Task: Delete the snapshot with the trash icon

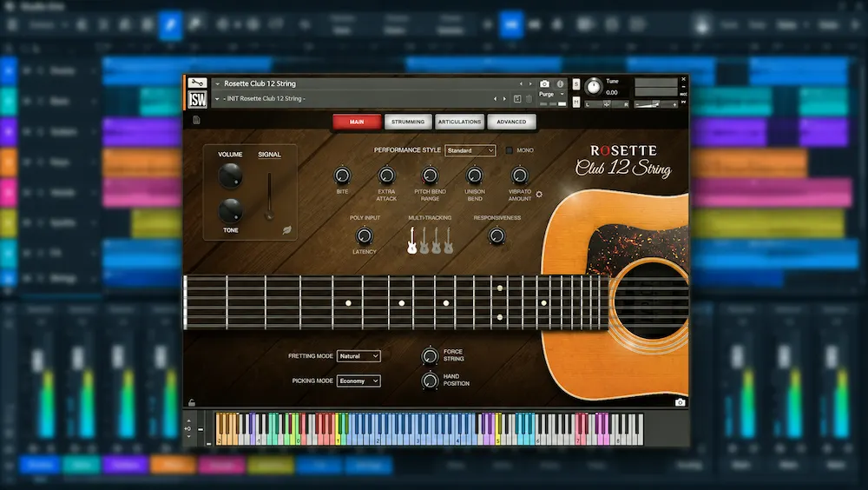Action: (x=529, y=99)
